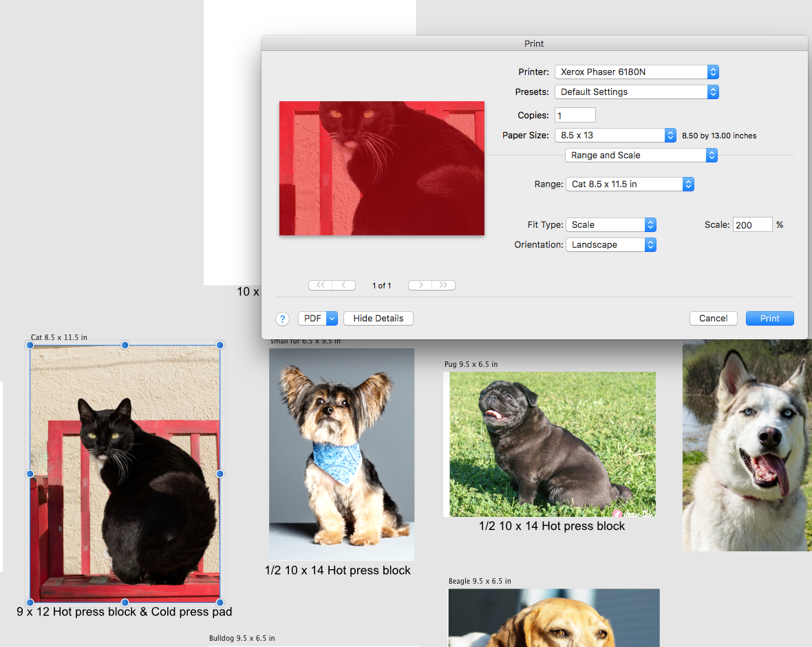Open the PDF dropdown arrow

332,319
